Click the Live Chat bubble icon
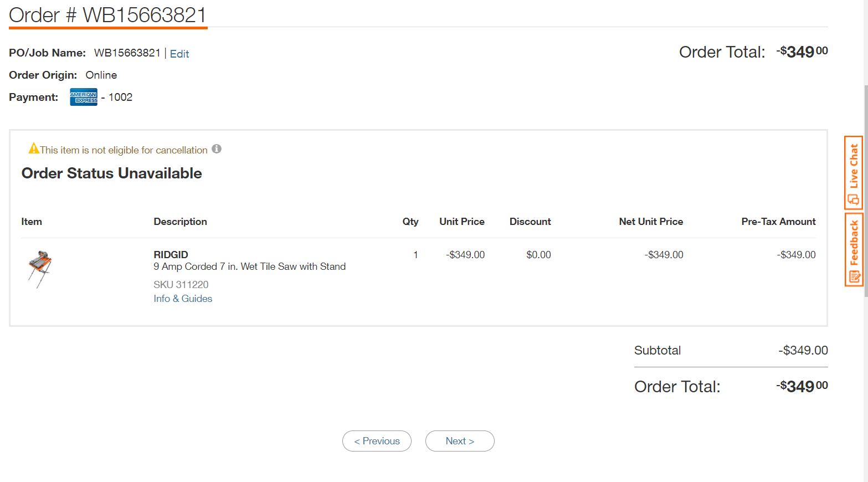The width and height of the screenshot is (868, 482). point(854,199)
